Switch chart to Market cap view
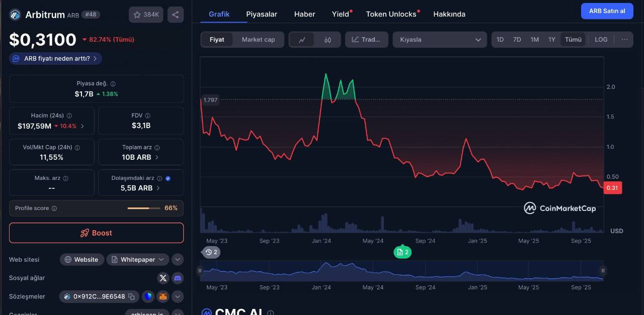The image size is (644, 315). [258, 40]
